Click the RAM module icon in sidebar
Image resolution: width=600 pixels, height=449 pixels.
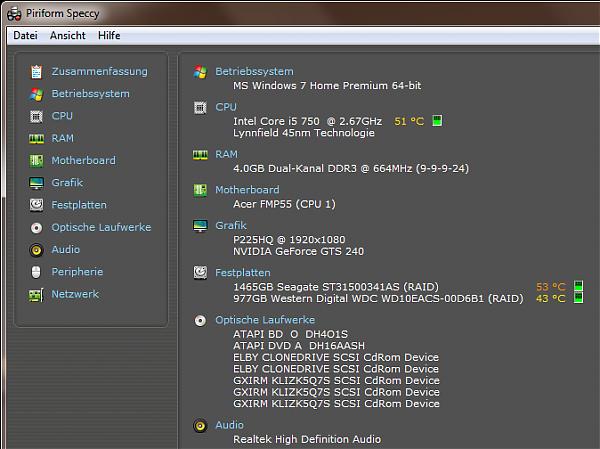coord(36,138)
